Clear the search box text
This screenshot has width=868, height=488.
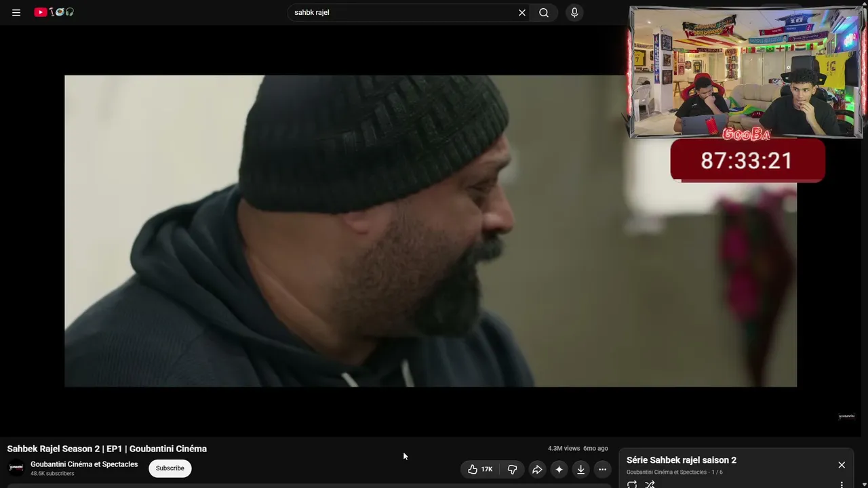click(x=522, y=12)
